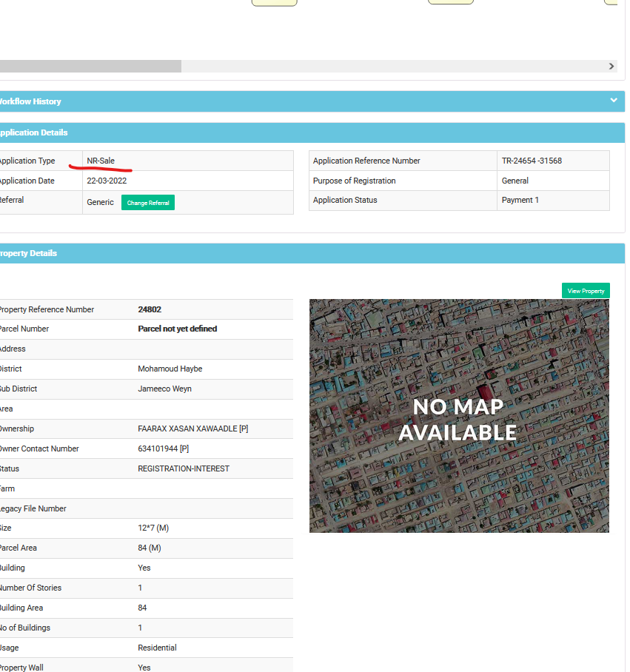630x672 pixels.
Task: Click 'Owner Contact Number' label
Action: (39, 448)
